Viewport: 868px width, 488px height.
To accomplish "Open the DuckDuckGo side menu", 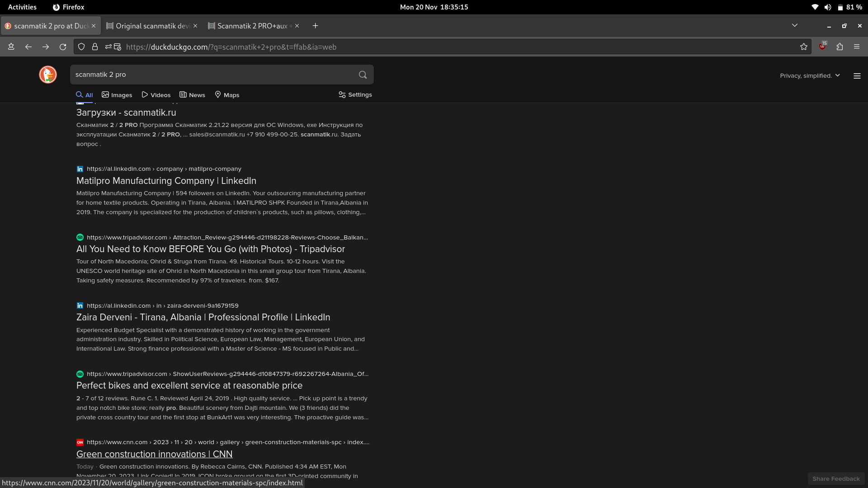I will 857,76.
